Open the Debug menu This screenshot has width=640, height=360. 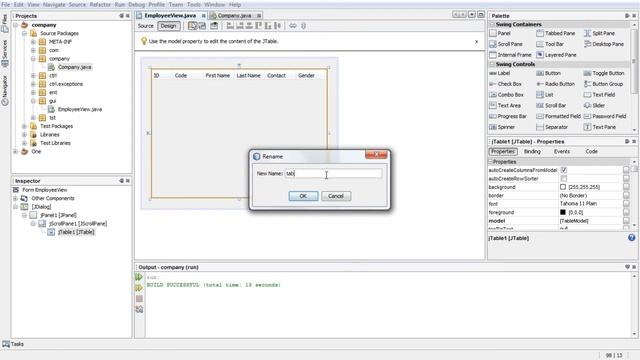click(136, 4)
